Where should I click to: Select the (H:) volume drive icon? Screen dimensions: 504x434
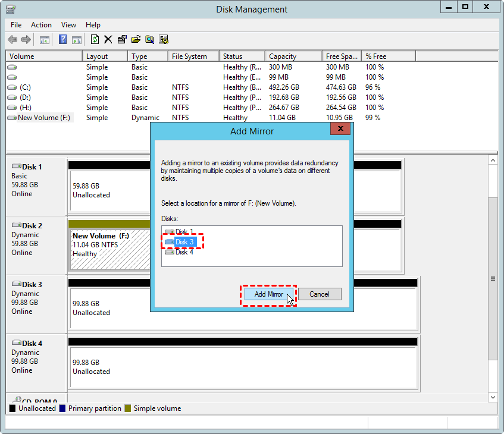[12, 108]
